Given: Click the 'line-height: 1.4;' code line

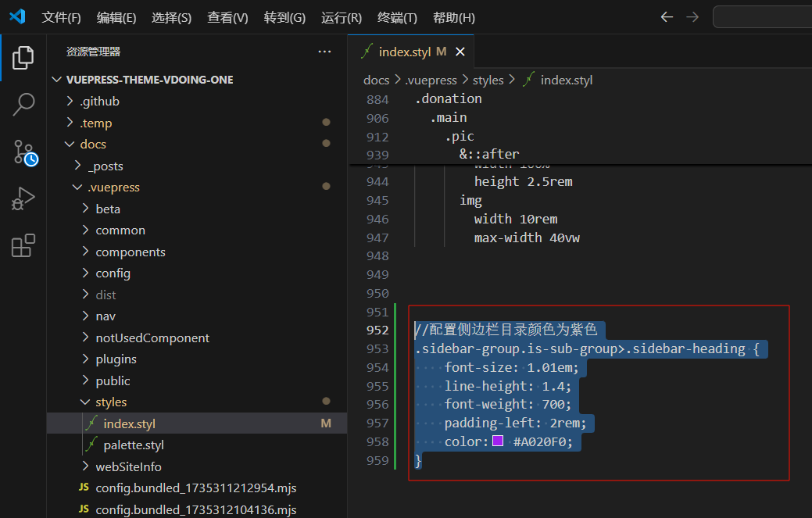Looking at the screenshot, I should coord(507,386).
